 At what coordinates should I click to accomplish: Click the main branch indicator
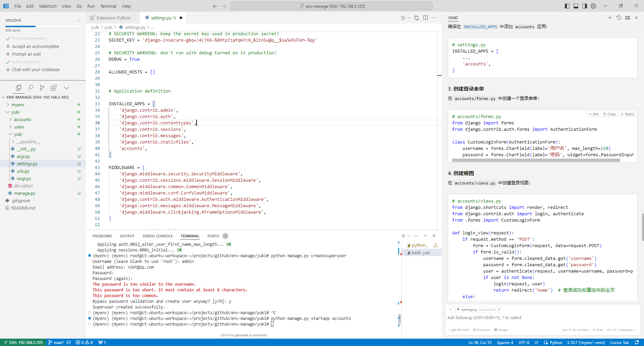pyautogui.click(x=56, y=342)
